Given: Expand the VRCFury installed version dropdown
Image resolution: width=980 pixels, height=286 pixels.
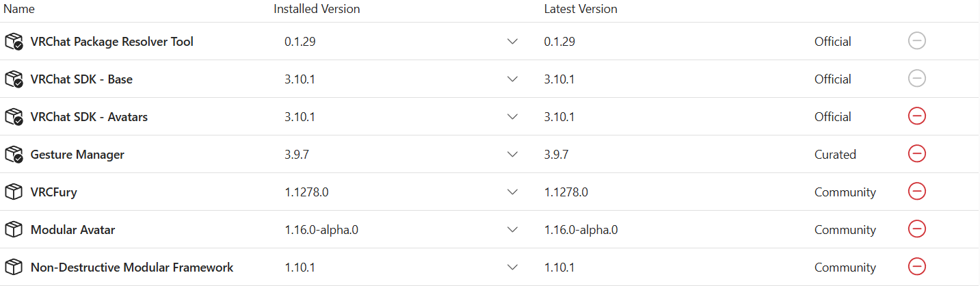Looking at the screenshot, I should click(513, 192).
